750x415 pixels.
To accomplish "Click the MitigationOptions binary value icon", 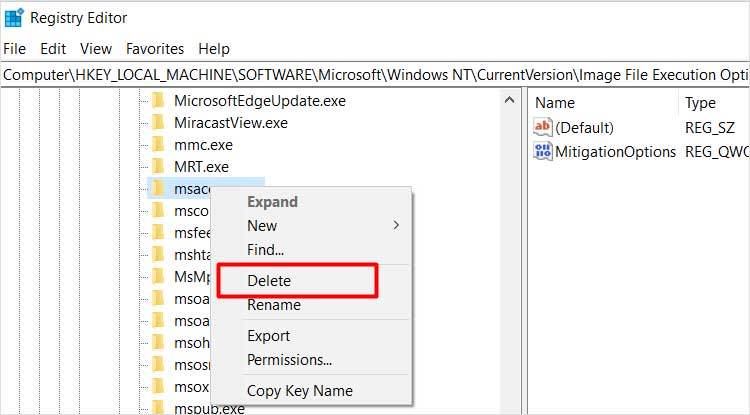I will 543,151.
